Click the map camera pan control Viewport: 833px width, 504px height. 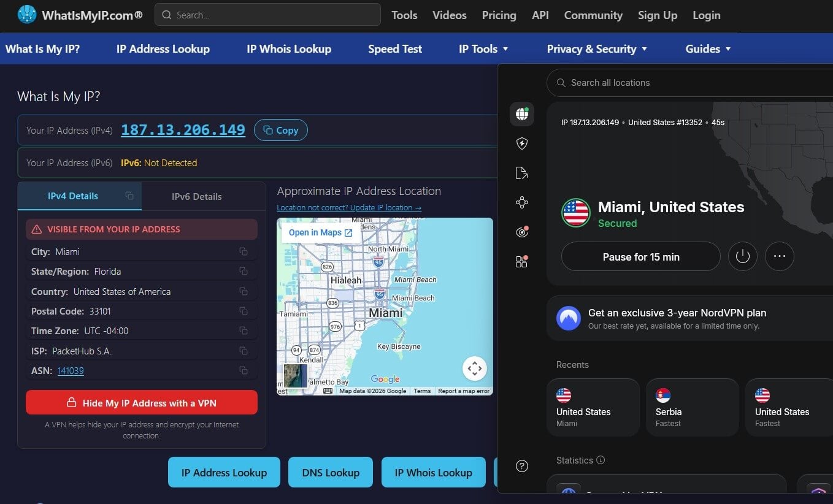[474, 368]
